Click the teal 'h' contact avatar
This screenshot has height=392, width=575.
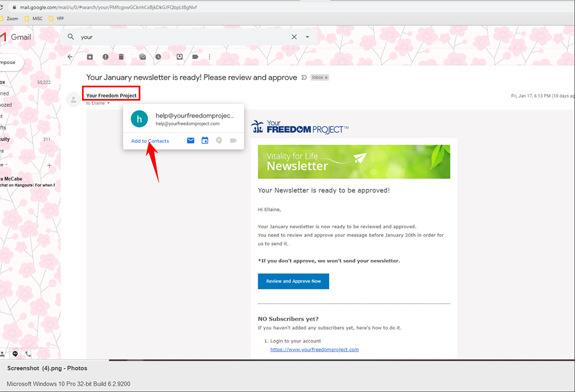click(140, 119)
